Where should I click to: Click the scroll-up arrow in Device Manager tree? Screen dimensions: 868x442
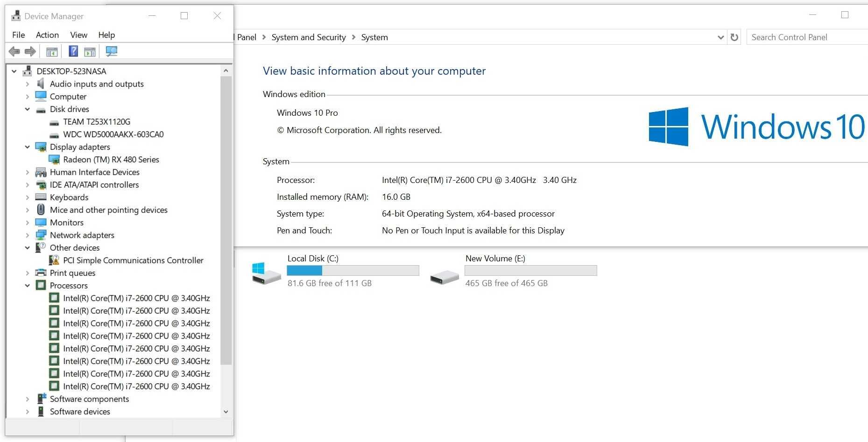(x=226, y=71)
